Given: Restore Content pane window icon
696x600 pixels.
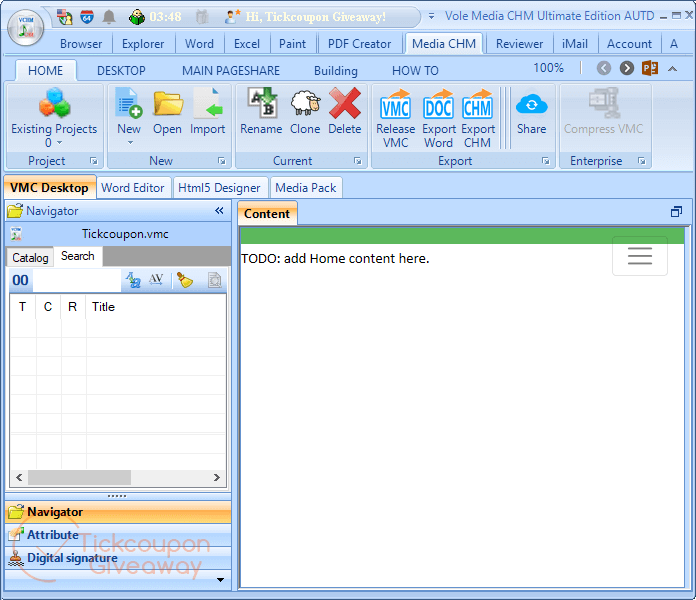Looking at the screenshot, I should point(676,212).
